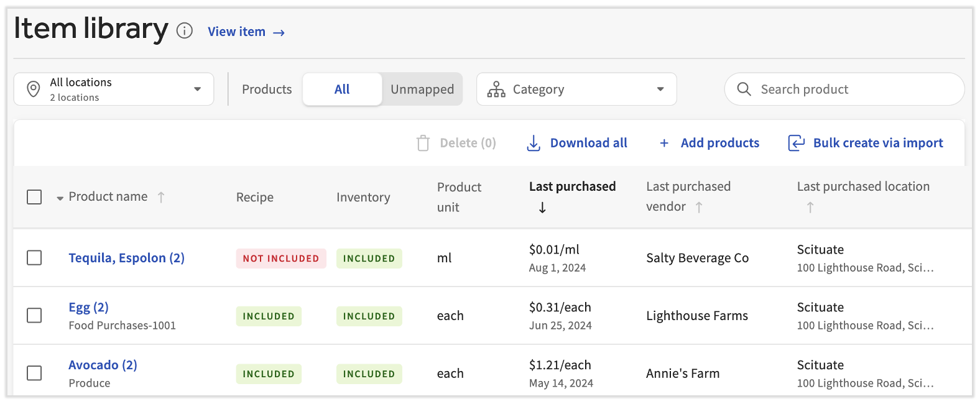The image size is (980, 404).
Task: Select the All products tab
Action: [x=342, y=90]
